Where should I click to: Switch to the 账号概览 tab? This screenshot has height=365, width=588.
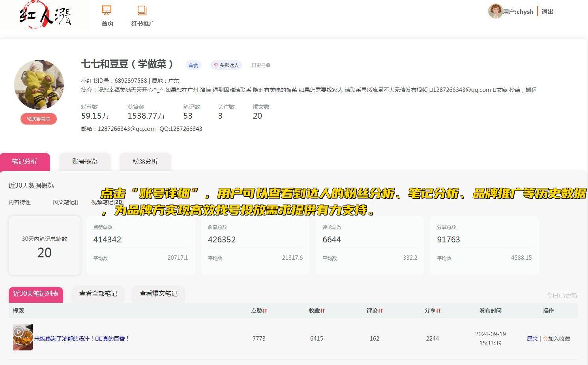(x=85, y=162)
